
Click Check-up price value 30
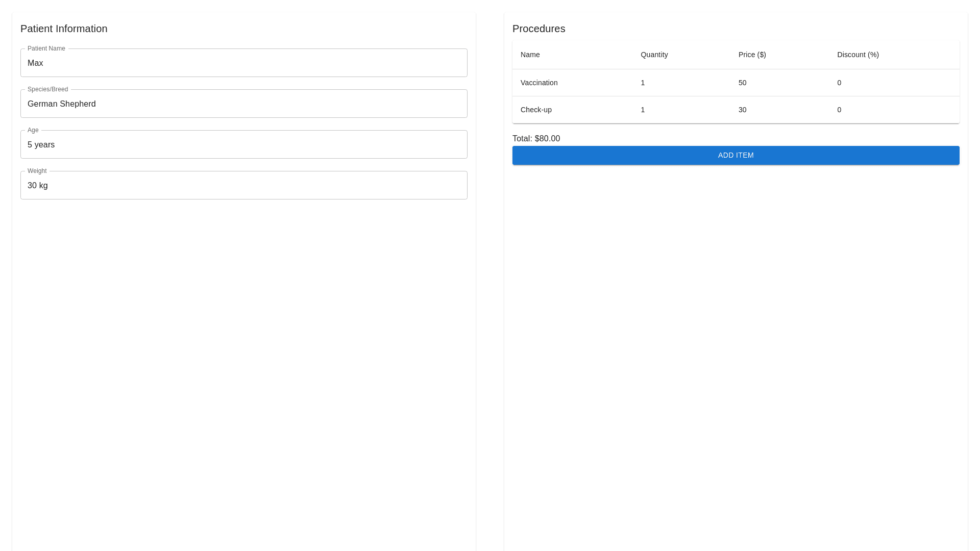742,110
